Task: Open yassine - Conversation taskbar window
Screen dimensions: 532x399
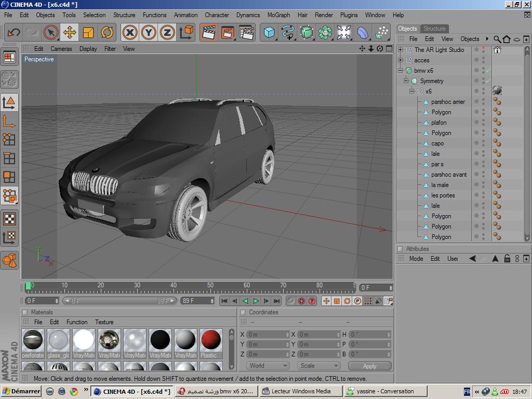Action: [x=386, y=392]
